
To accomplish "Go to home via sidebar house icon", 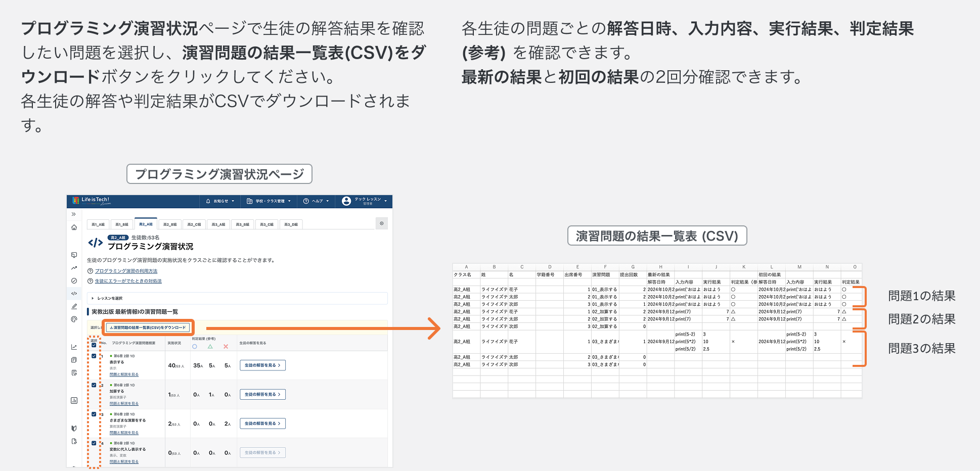I will click(x=74, y=227).
